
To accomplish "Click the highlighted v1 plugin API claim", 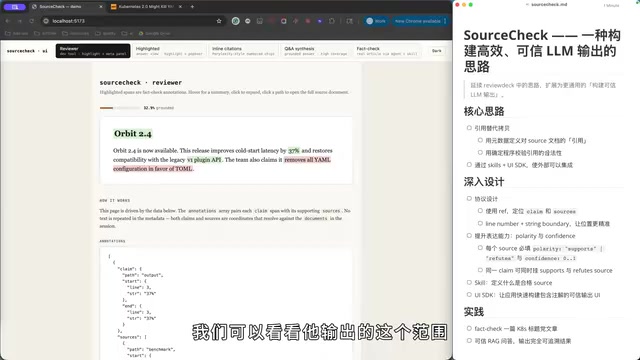I will click(204, 160).
